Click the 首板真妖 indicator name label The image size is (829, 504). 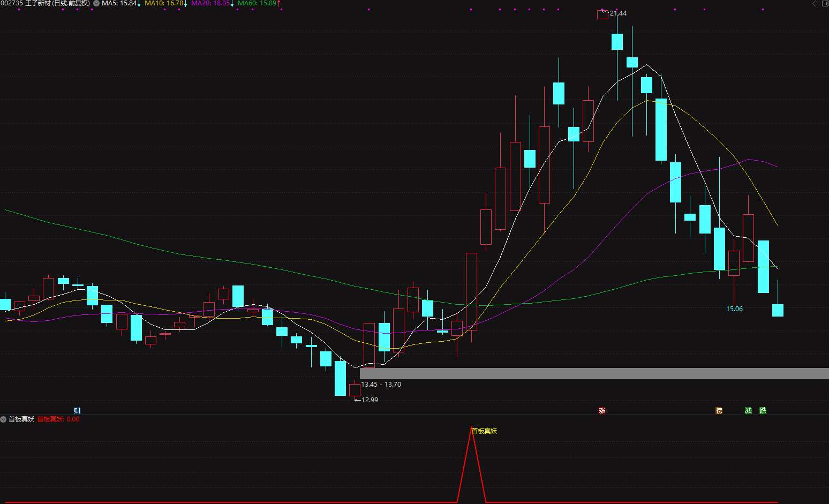pos(21,419)
